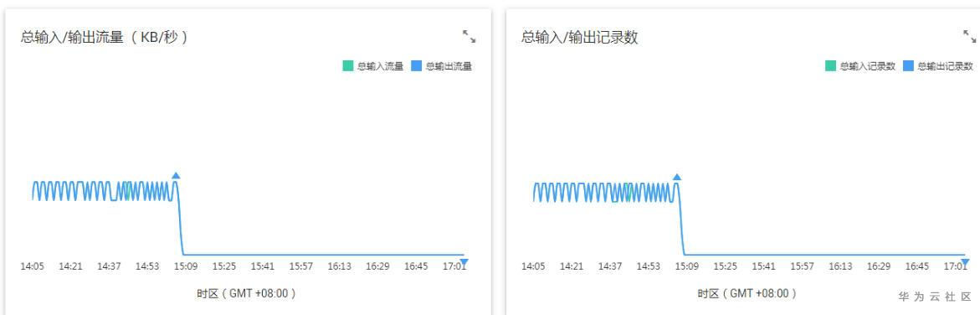
Task: Click the max-value triangle marker in traffic chart
Action: click(x=176, y=176)
